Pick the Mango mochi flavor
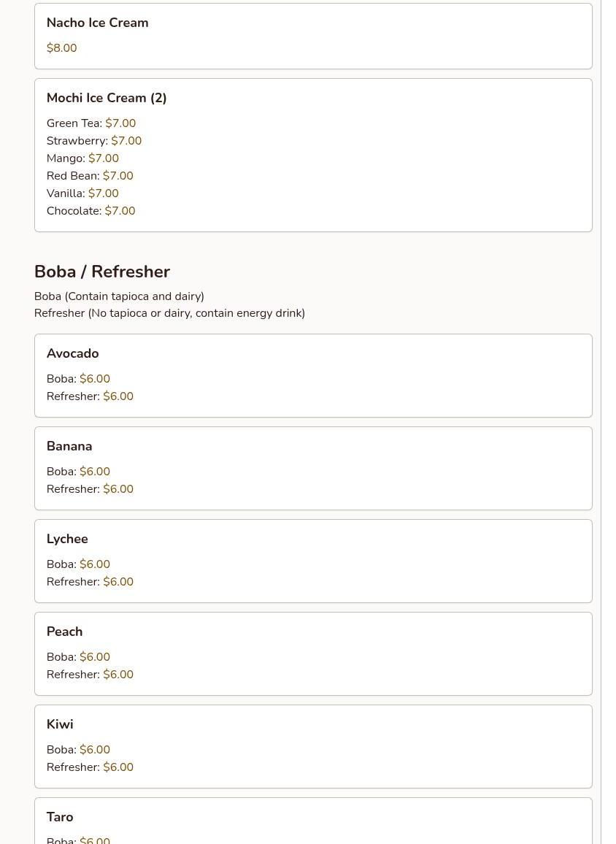Screen dimensions: 616x844 [83, 158]
